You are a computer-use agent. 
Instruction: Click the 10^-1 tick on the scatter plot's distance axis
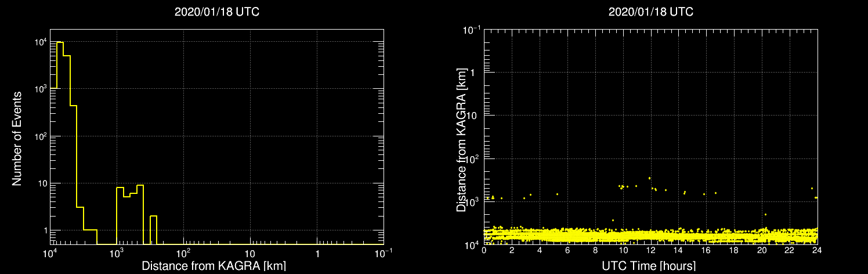(x=472, y=28)
